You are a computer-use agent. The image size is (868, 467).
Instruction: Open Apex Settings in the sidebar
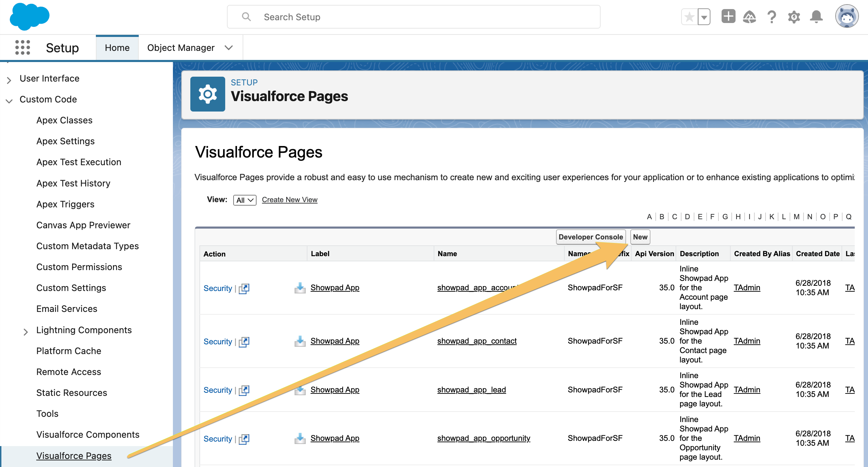(x=66, y=141)
